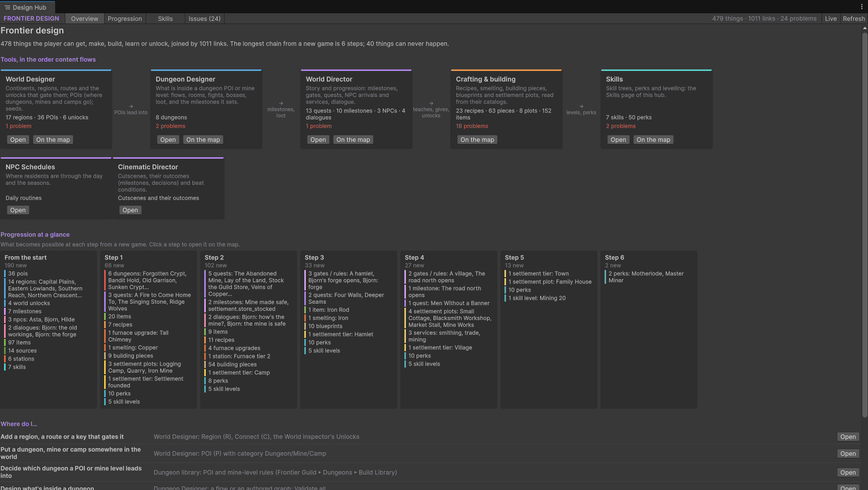The width and height of the screenshot is (868, 490).
Task: Click the Refresh button
Action: 854,19
